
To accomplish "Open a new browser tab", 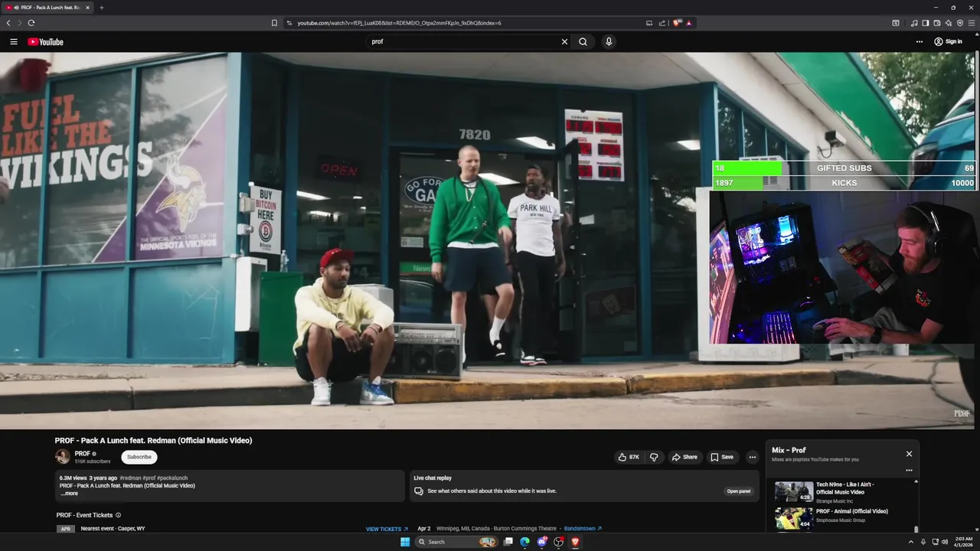I will pyautogui.click(x=101, y=8).
